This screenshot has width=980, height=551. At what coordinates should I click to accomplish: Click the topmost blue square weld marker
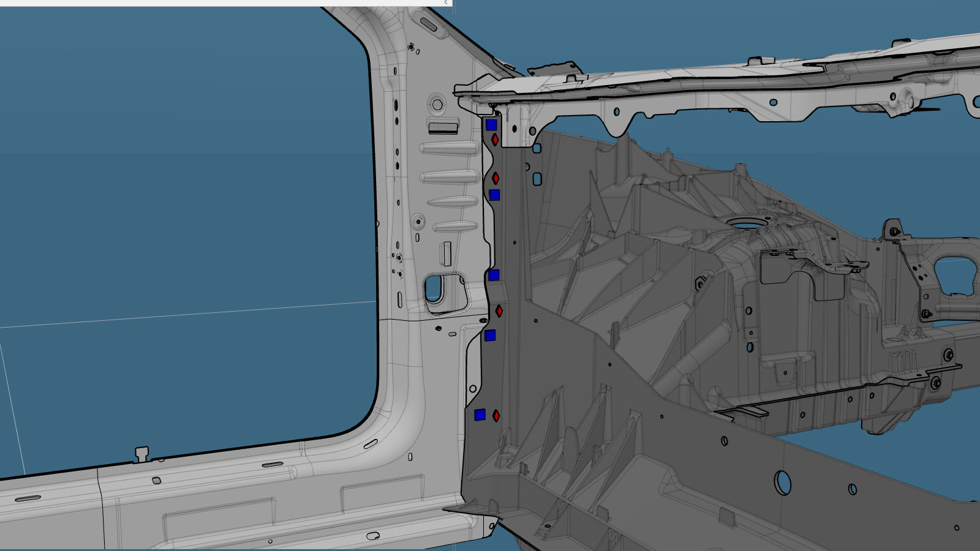pos(491,125)
